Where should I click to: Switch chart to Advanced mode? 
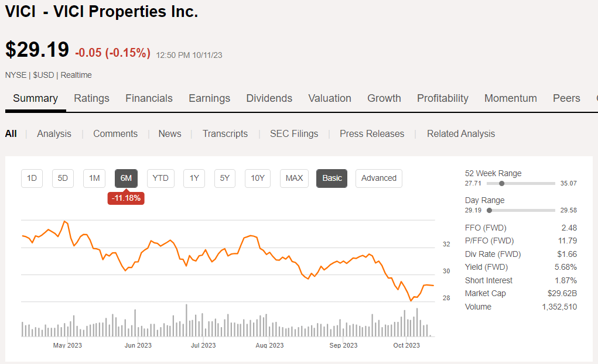point(378,178)
